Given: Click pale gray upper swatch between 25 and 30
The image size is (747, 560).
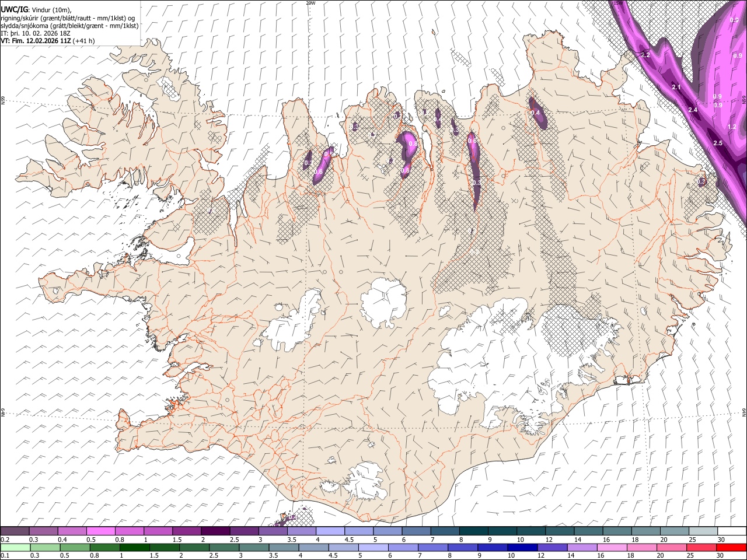Looking at the screenshot, I should pos(703,531).
